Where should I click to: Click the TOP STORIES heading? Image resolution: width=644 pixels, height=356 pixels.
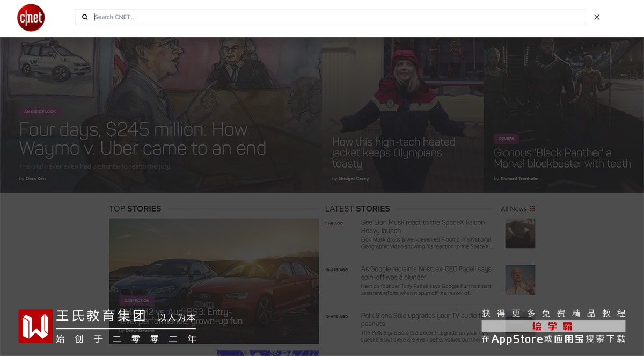(x=135, y=209)
